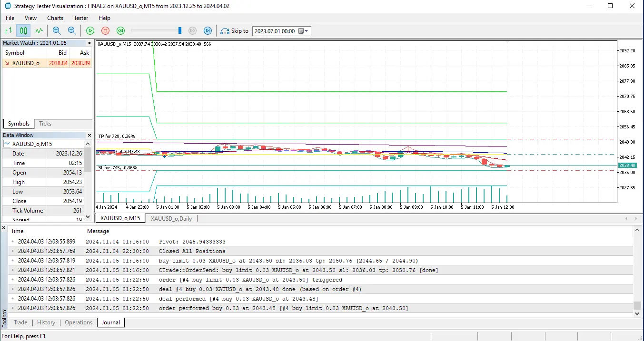Adjust the visualization speed slider handle
The height and width of the screenshot is (341, 644).
(x=180, y=30)
